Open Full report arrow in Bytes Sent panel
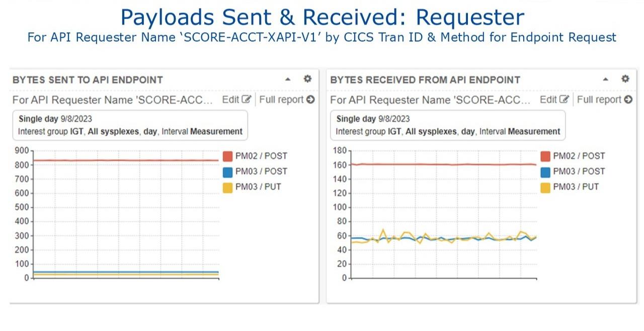 click(x=310, y=100)
